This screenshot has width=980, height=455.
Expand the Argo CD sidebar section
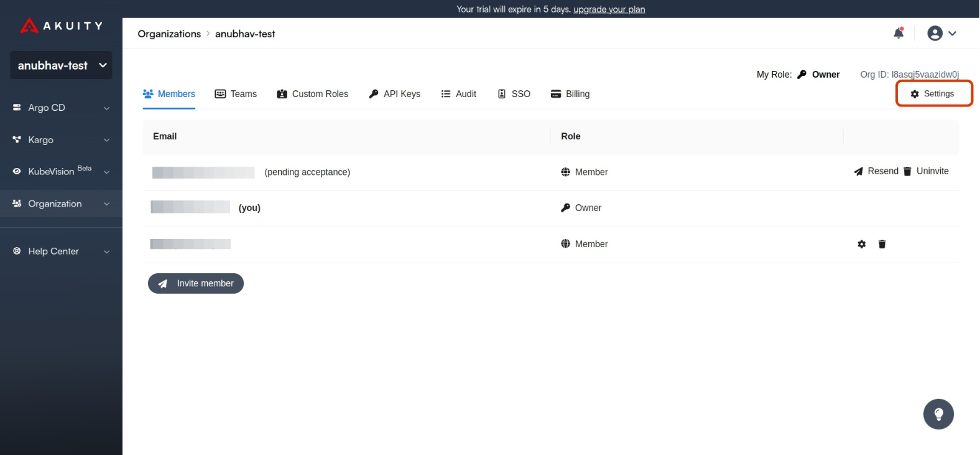61,108
